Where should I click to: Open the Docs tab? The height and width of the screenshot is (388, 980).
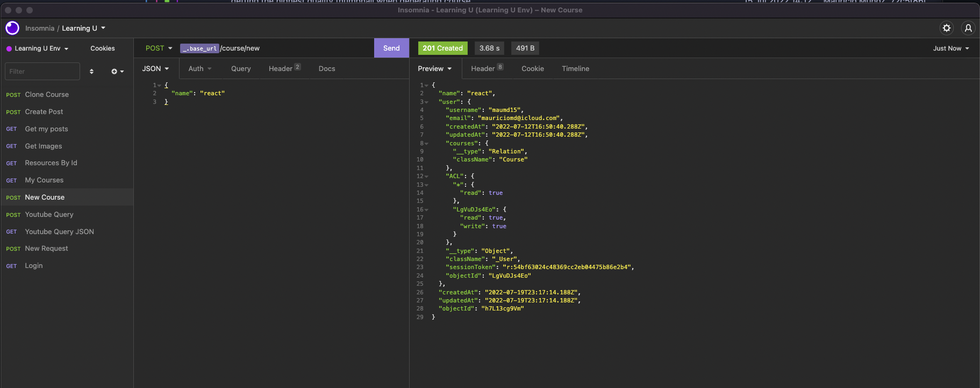pyautogui.click(x=327, y=68)
